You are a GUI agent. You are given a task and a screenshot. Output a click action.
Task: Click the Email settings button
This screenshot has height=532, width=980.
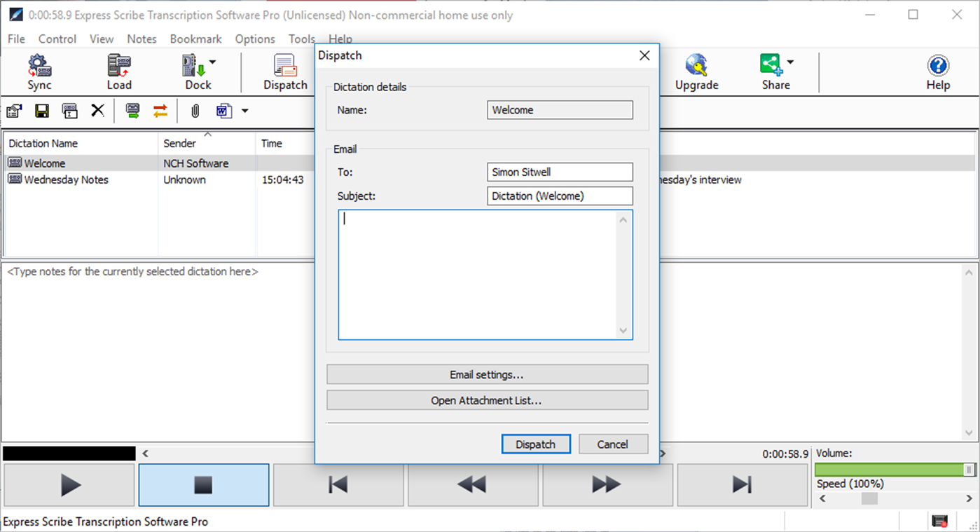coord(487,374)
